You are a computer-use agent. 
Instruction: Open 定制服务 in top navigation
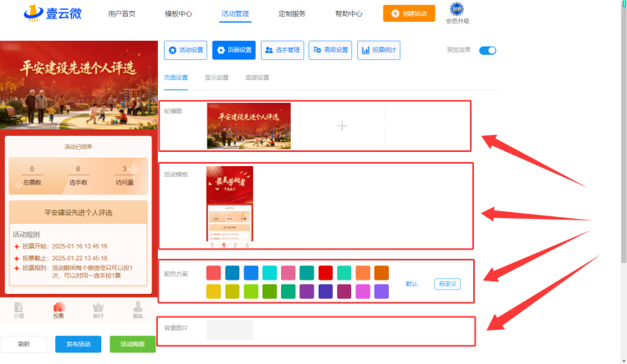[x=292, y=13]
